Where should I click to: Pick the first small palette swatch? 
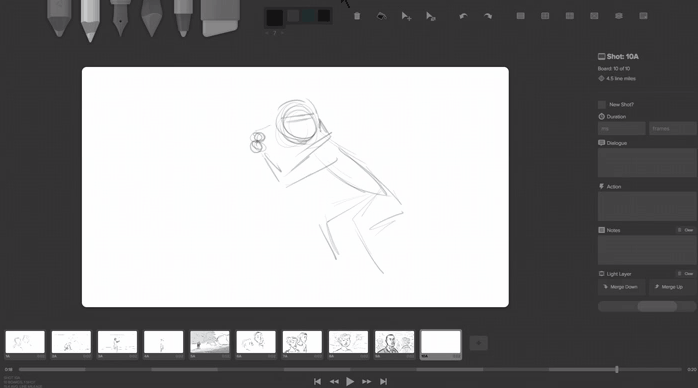pyautogui.click(x=293, y=16)
